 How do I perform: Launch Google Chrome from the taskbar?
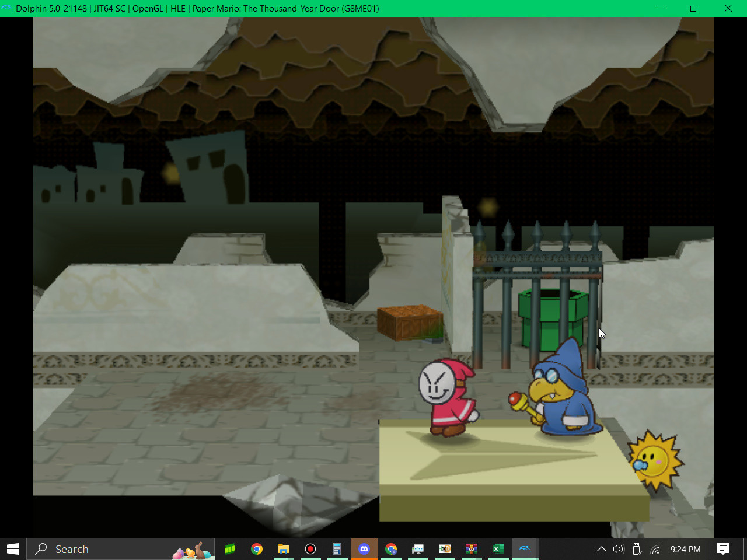(257, 549)
